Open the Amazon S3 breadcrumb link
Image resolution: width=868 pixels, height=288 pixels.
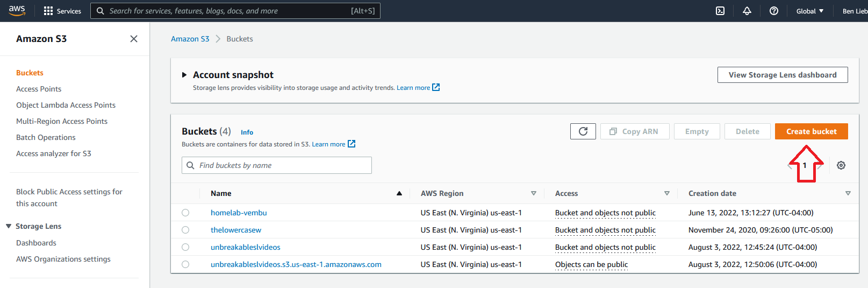pos(190,39)
